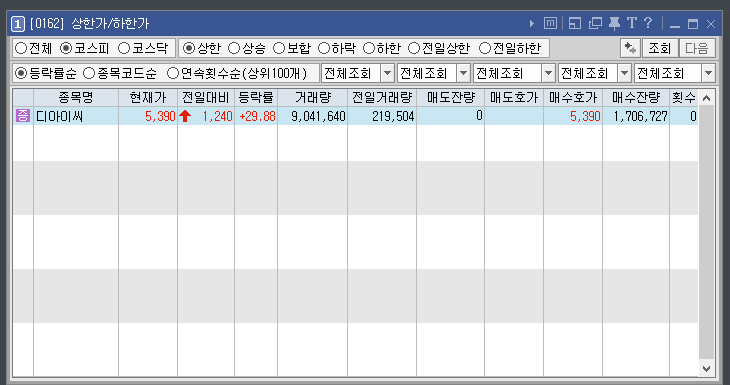Click the +29.88 change rate value
The width and height of the screenshot is (730, 385).
pyautogui.click(x=257, y=116)
